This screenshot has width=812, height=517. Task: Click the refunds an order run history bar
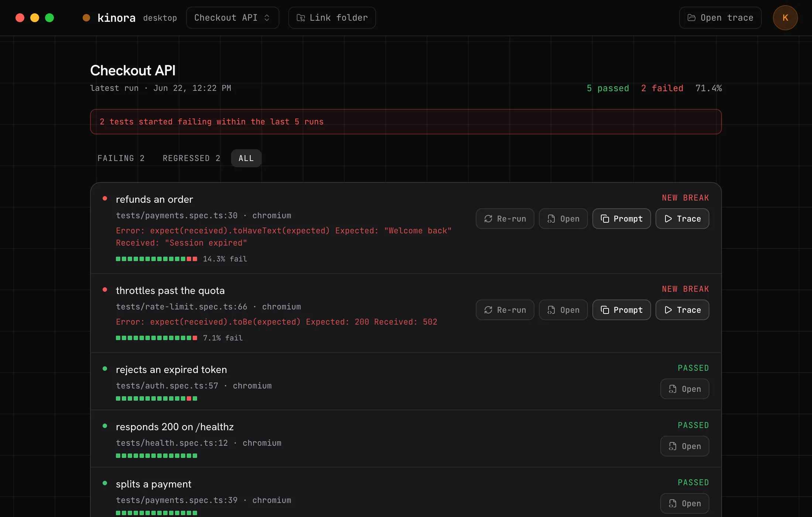coord(156,259)
